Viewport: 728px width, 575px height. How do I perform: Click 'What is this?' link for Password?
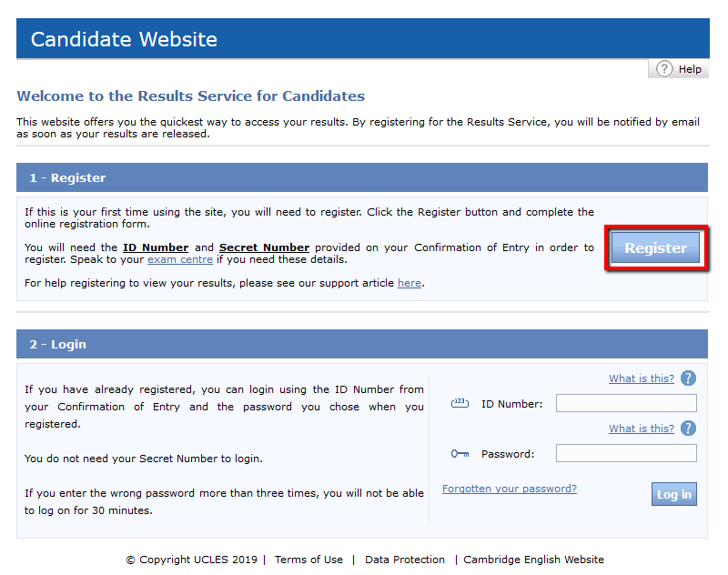[642, 429]
